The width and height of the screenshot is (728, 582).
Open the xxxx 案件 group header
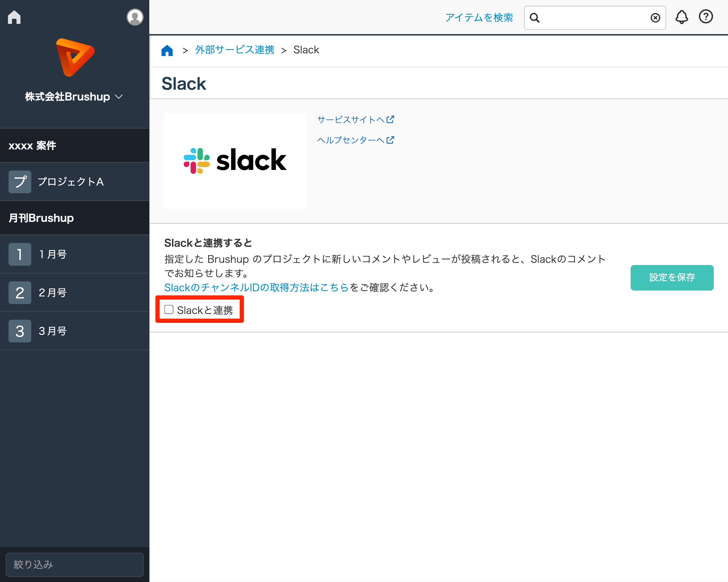(75, 145)
